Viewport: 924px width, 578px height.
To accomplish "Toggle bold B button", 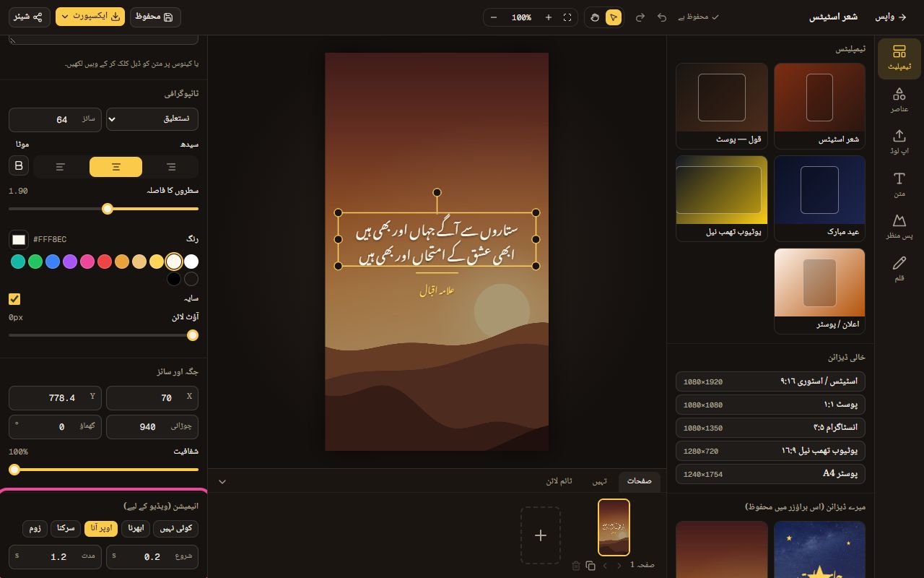I will [19, 165].
